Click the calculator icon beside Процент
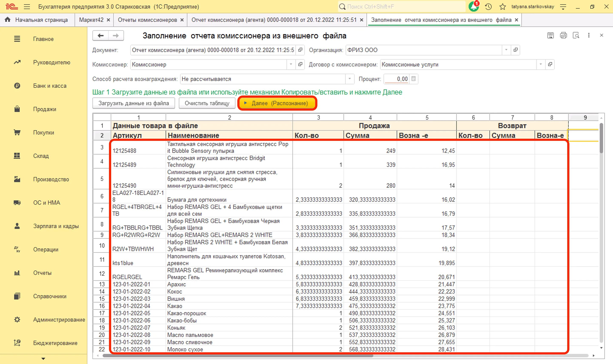The width and height of the screenshot is (613, 364). [x=414, y=79]
